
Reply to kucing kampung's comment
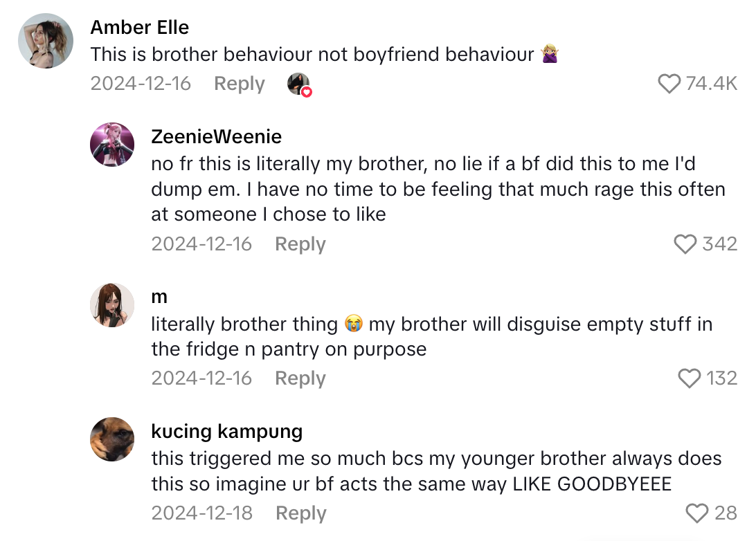point(301,513)
